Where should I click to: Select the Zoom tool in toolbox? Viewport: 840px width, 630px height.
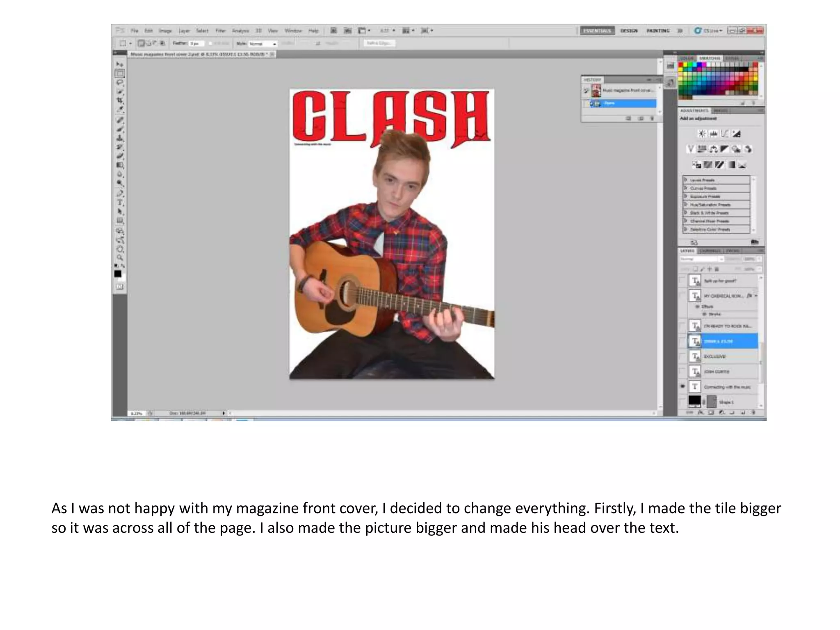[120, 258]
